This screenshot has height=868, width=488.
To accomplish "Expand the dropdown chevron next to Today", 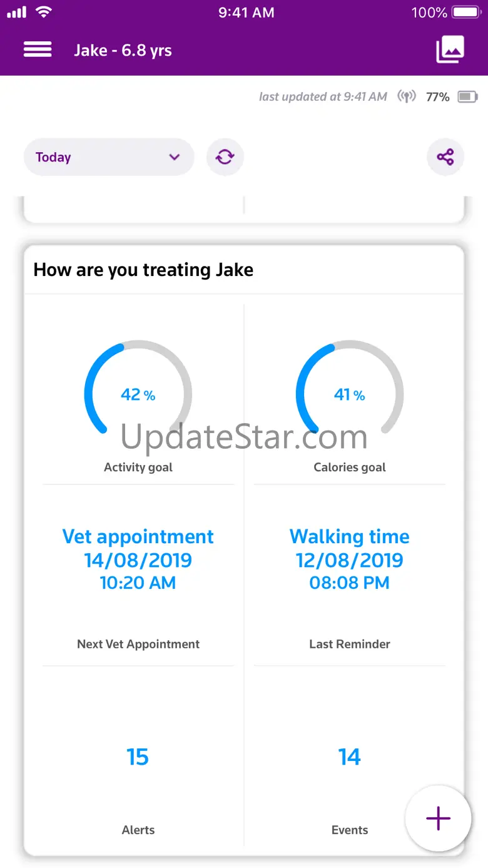I will pos(175,157).
